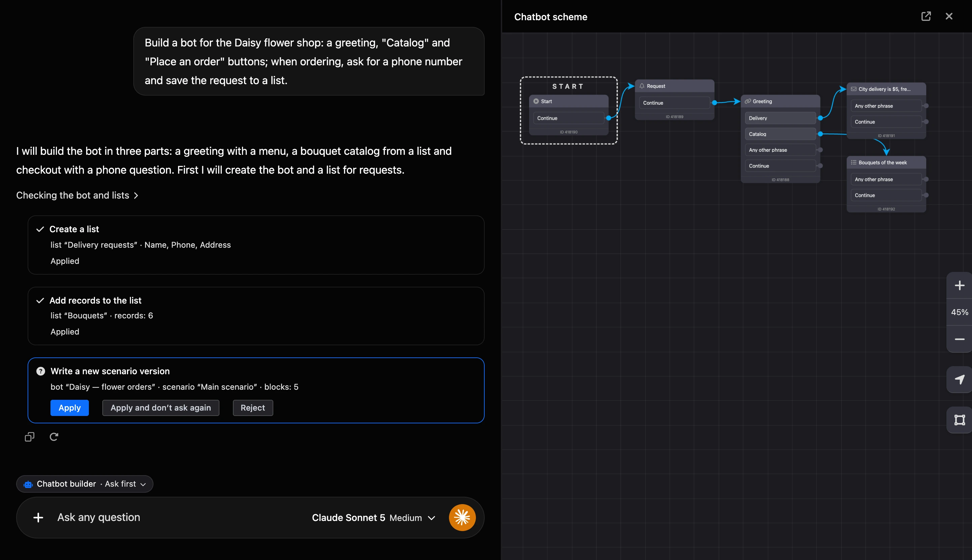The height and width of the screenshot is (560, 972).
Task: Click the START group label
Action: coord(568,86)
